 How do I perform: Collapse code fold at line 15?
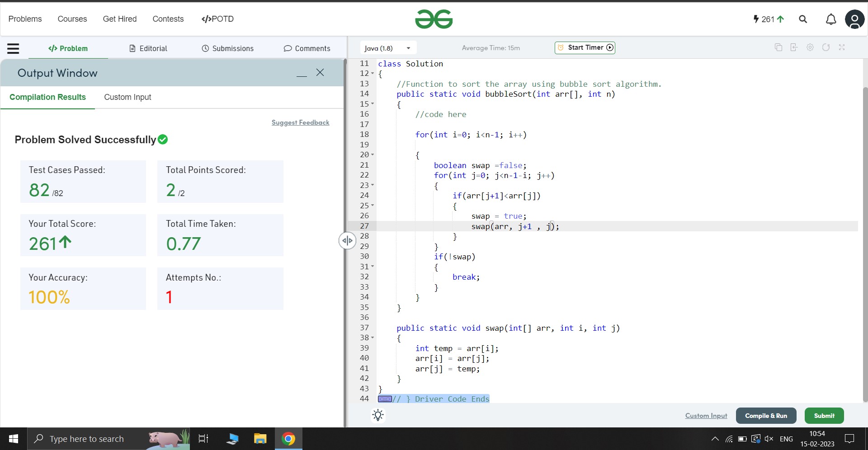click(x=373, y=104)
